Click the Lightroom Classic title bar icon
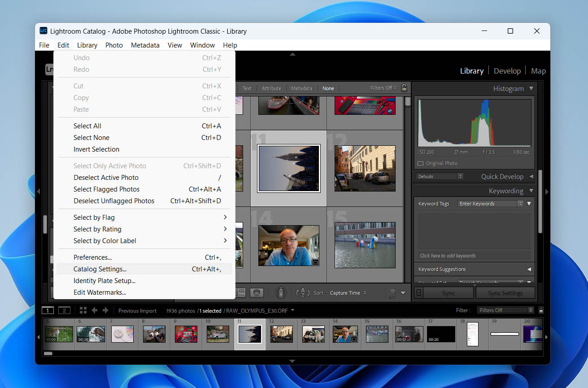Image resolution: width=588 pixels, height=388 pixels. coord(43,31)
